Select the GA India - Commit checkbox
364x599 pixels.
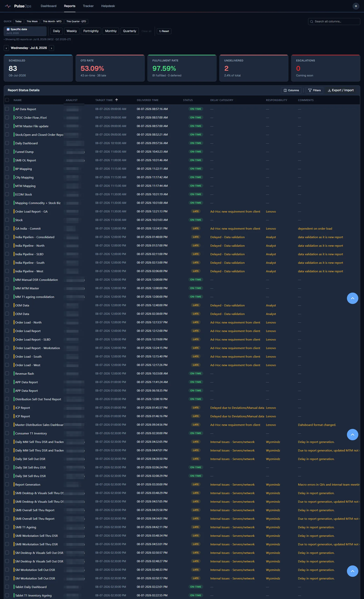pos(7,228)
